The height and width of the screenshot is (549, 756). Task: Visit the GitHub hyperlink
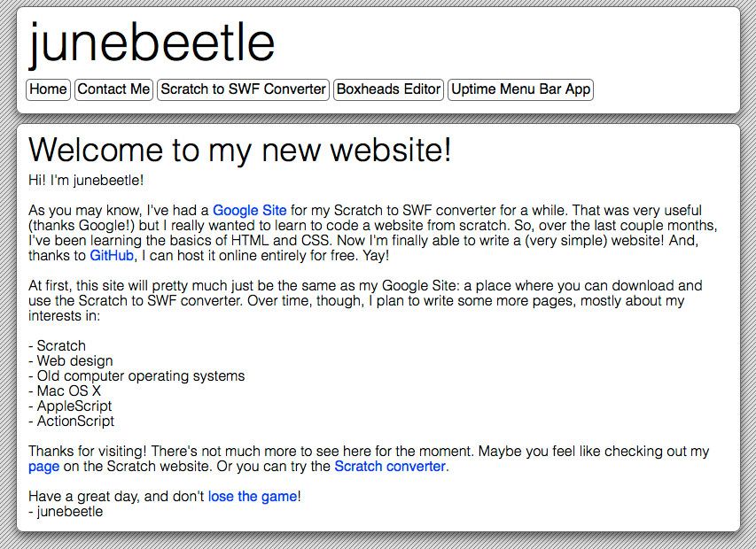pos(112,256)
